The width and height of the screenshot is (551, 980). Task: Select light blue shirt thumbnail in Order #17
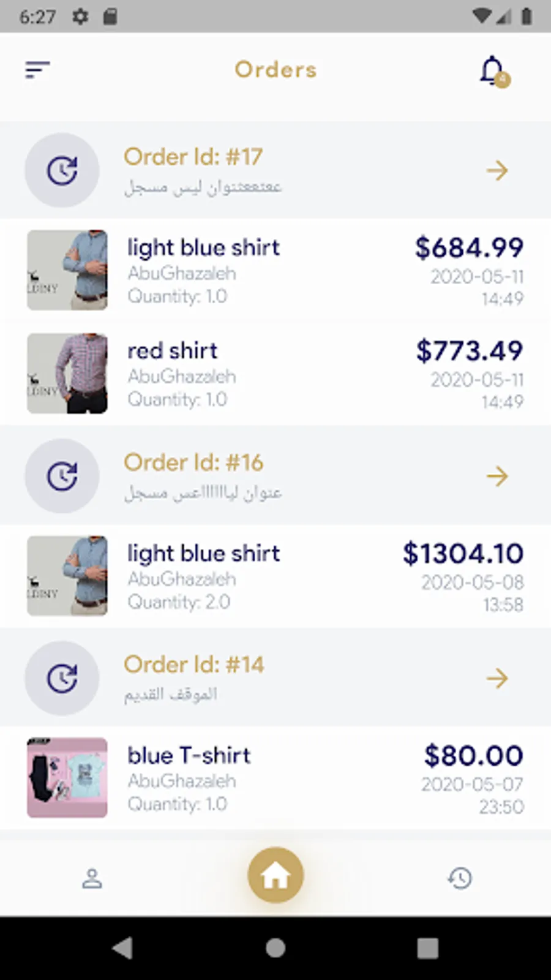[67, 270]
